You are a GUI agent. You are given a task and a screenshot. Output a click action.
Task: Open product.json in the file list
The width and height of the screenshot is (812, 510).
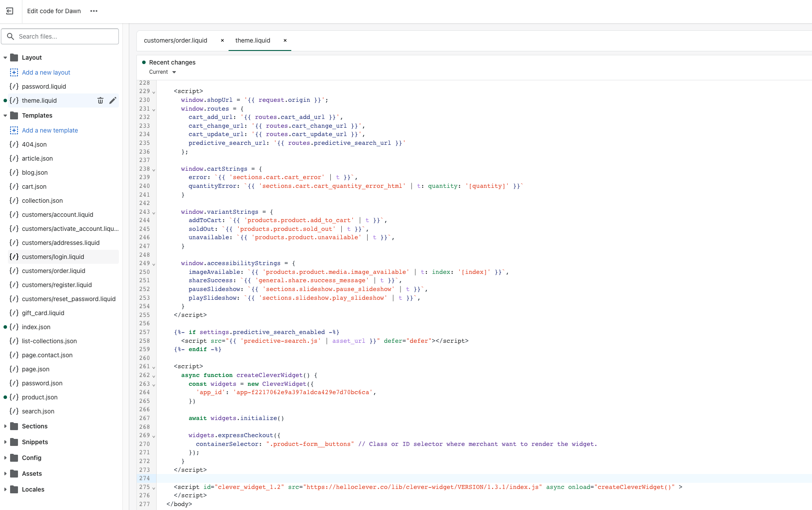tap(39, 397)
